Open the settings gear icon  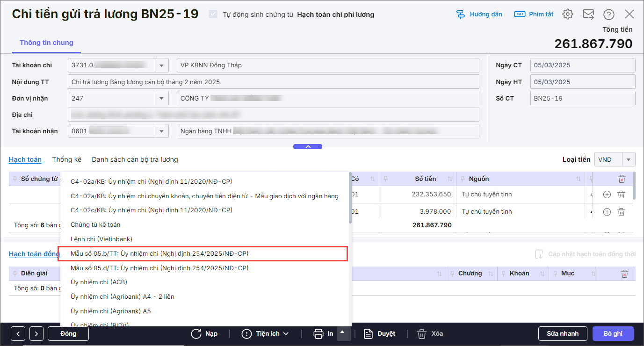pos(568,14)
